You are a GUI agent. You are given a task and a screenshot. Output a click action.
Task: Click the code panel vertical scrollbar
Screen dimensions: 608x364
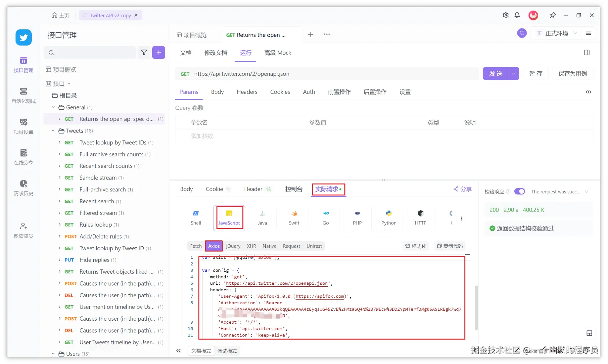(x=476, y=307)
